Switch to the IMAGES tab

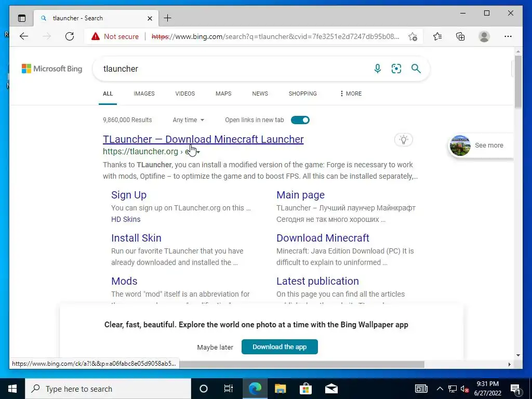pos(144,94)
